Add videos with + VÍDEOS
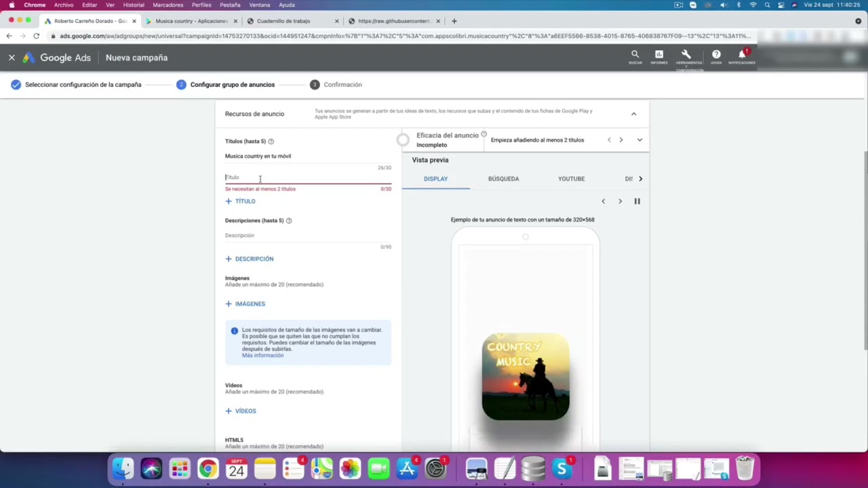Image resolution: width=868 pixels, height=488 pixels. click(241, 411)
